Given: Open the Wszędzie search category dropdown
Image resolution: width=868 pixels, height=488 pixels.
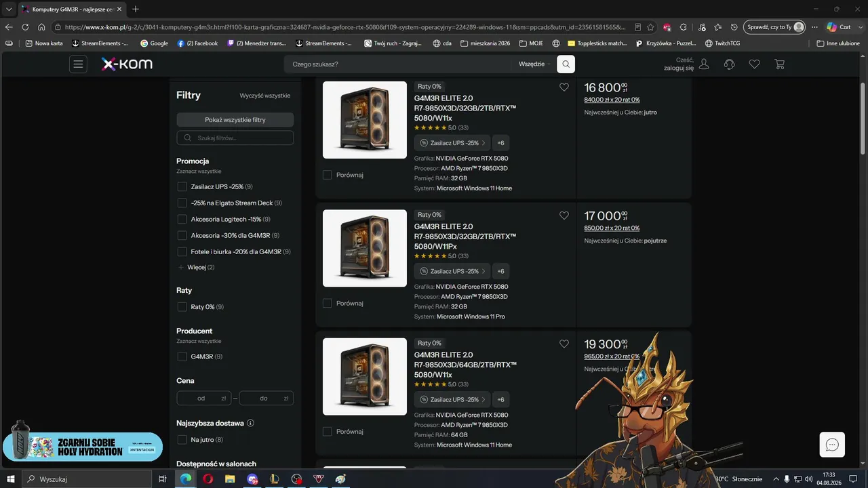Looking at the screenshot, I should coord(534,64).
